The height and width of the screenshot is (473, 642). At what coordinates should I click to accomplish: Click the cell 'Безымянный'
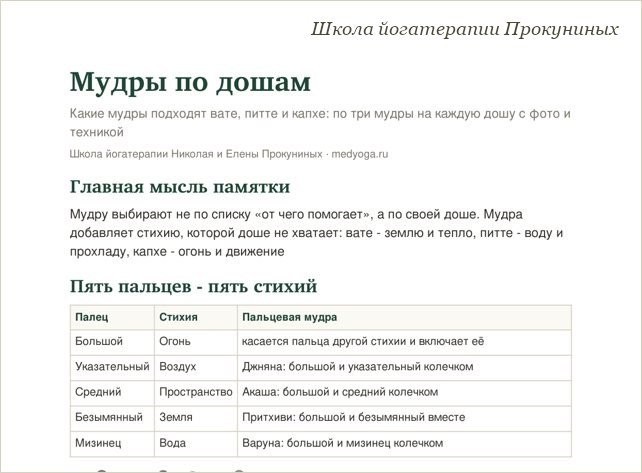(x=112, y=419)
